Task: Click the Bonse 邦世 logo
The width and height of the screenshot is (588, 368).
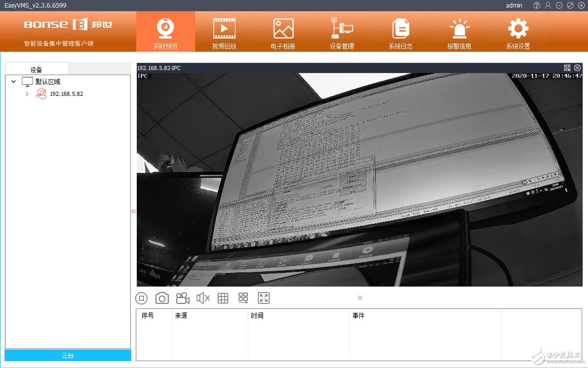Action: pos(68,24)
